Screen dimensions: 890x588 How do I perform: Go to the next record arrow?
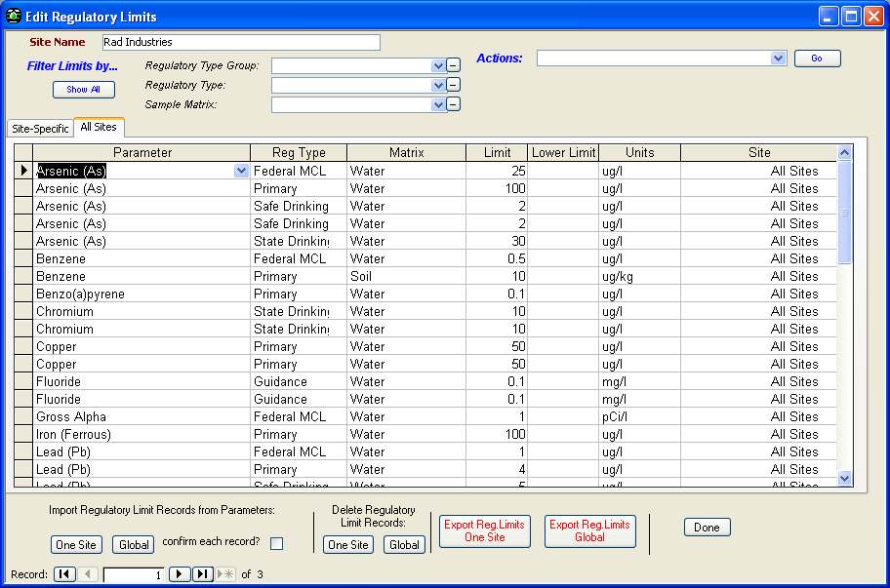(180, 573)
